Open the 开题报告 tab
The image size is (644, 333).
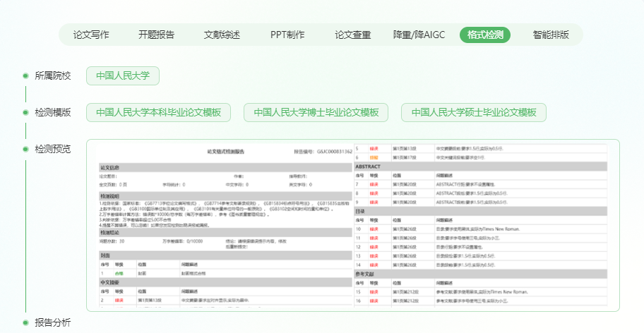point(156,35)
